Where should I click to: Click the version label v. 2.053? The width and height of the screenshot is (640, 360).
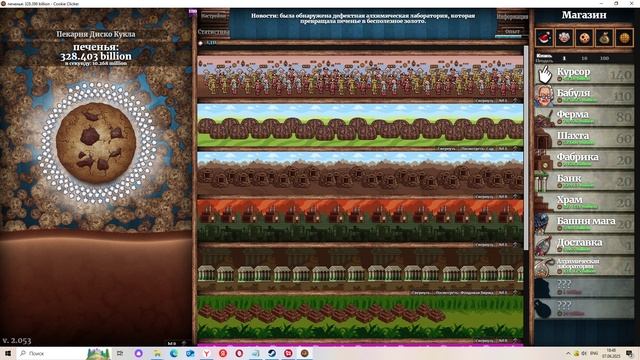point(17,340)
